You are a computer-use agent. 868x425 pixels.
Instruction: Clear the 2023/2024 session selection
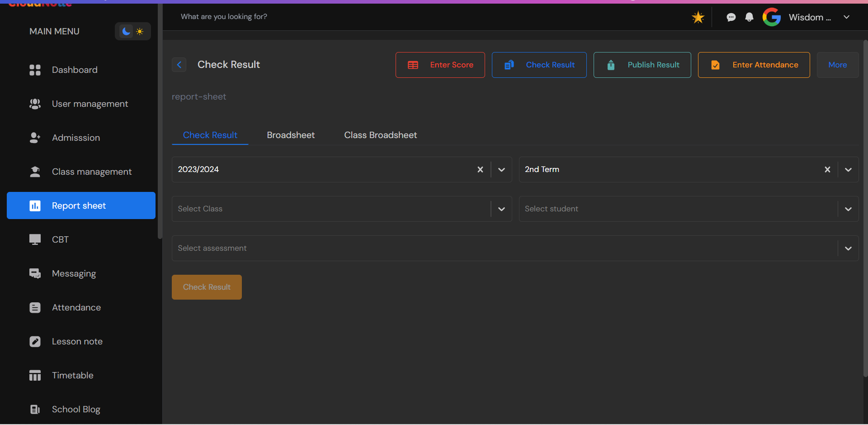[x=480, y=169]
